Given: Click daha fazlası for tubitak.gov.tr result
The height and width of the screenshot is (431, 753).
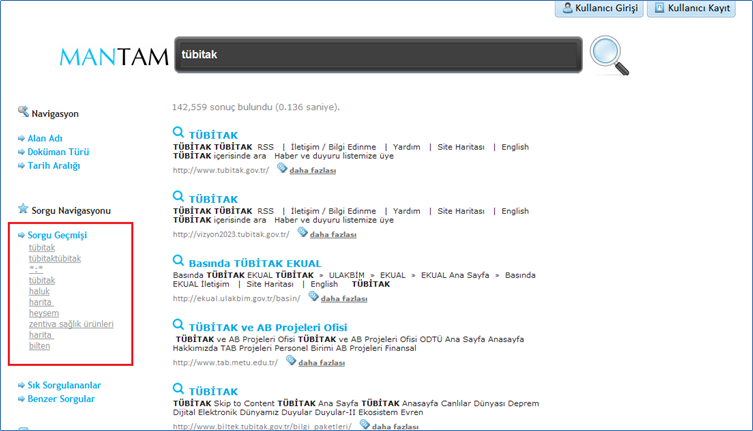Looking at the screenshot, I should [313, 171].
